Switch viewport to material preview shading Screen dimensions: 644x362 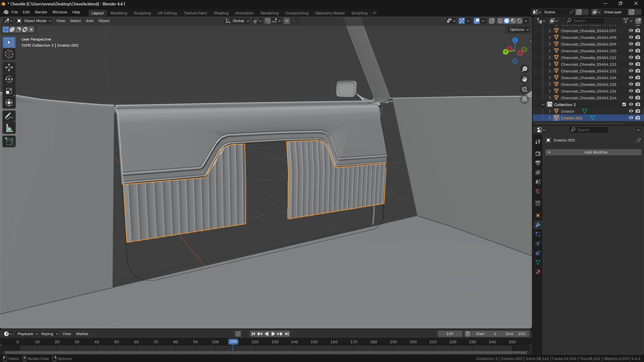click(x=513, y=21)
